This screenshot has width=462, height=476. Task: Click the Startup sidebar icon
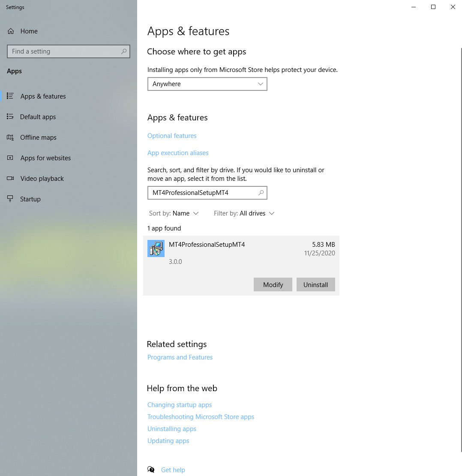pos(10,199)
